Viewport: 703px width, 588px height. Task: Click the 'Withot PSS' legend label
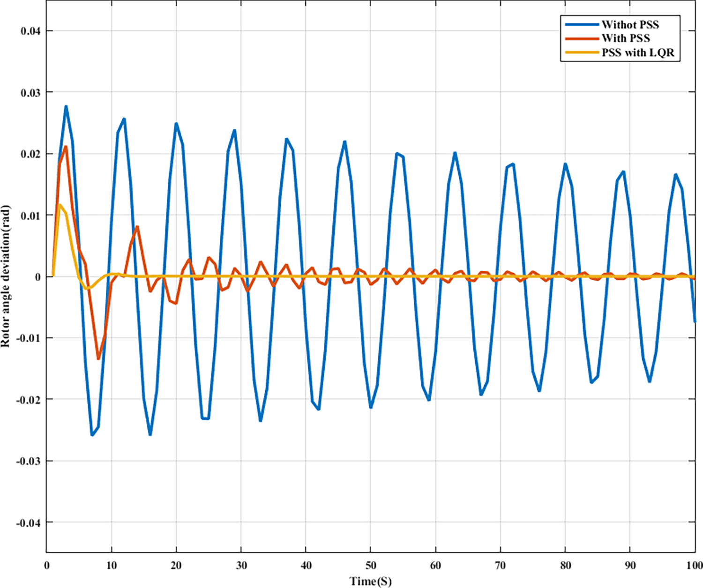630,24
